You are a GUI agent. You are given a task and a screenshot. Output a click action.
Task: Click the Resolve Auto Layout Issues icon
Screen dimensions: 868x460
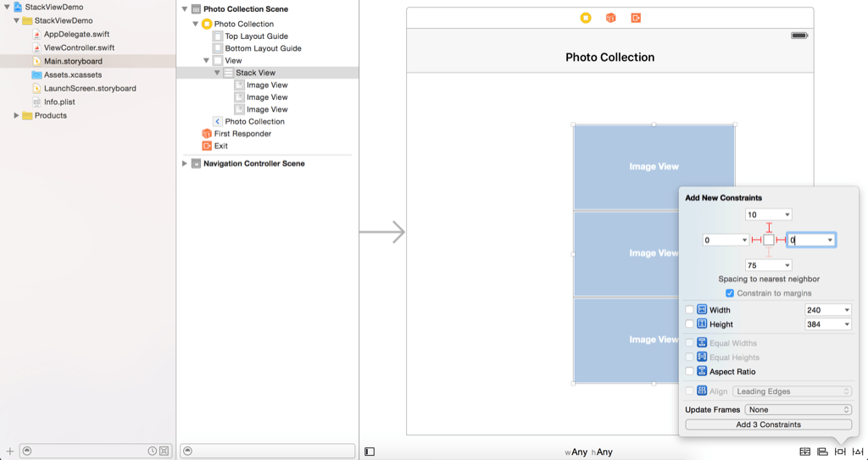pyautogui.click(x=858, y=452)
